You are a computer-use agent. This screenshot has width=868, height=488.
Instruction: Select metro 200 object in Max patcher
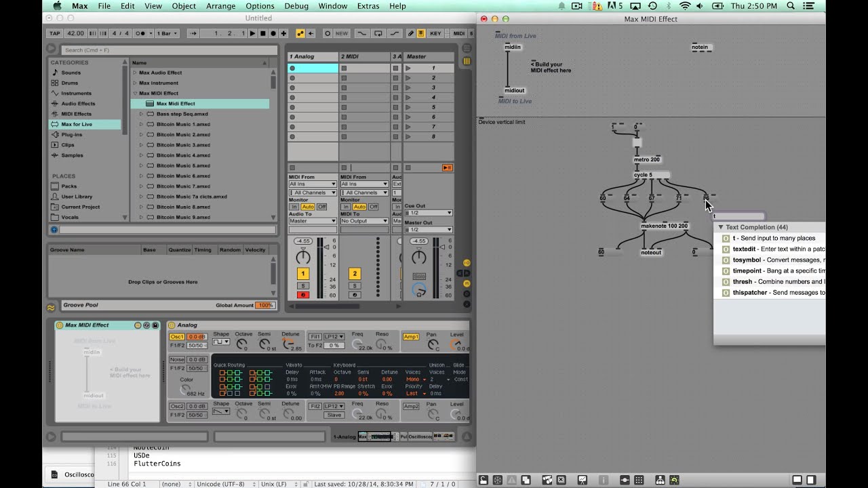[648, 159]
